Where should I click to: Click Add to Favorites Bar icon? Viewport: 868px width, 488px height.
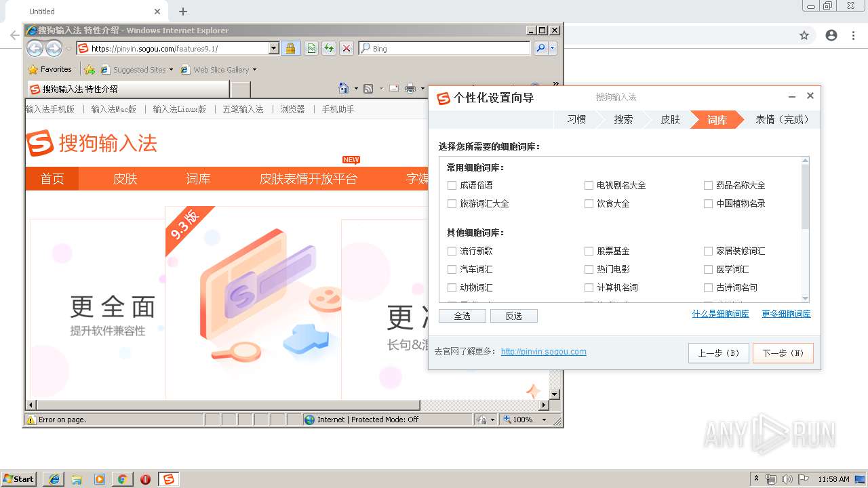point(90,69)
